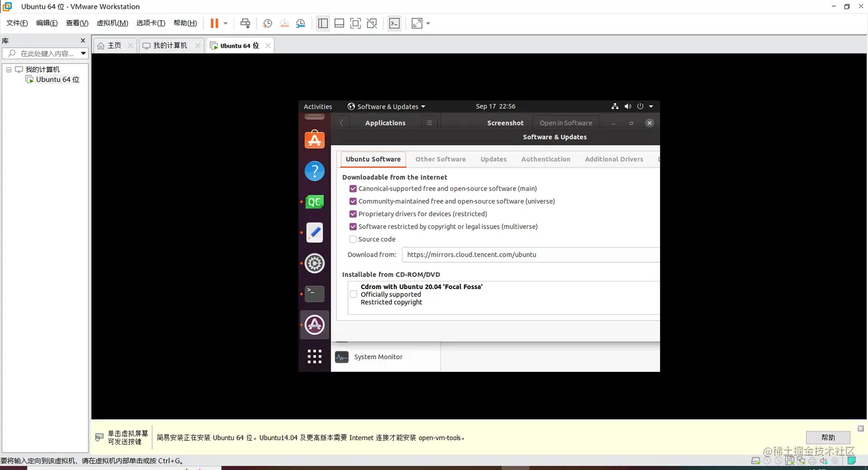Open the Help icon in the dock
The height and width of the screenshot is (470, 868).
[315, 171]
